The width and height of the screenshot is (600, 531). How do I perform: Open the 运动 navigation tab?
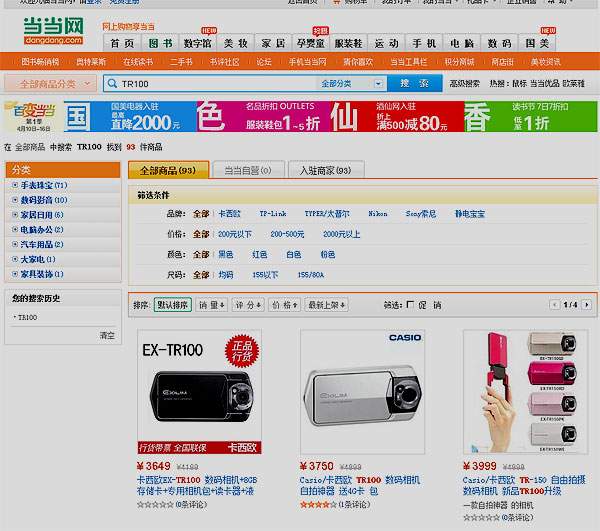(x=386, y=43)
